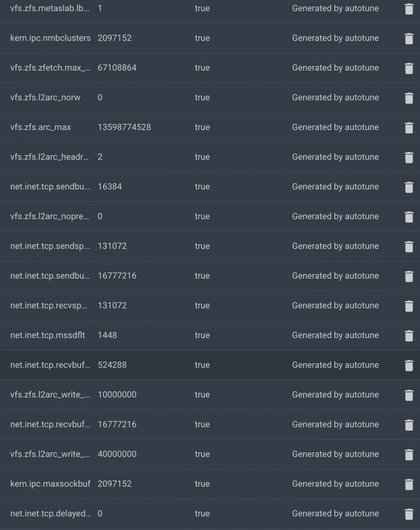
Task: Click the kern.ipc.maxsockbuf variable name
Action: (50, 484)
